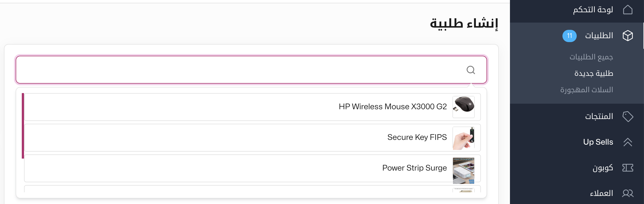Screen dimensions: 644x204
Task: Click the Up Sells chevron icon
Action: [628, 142]
